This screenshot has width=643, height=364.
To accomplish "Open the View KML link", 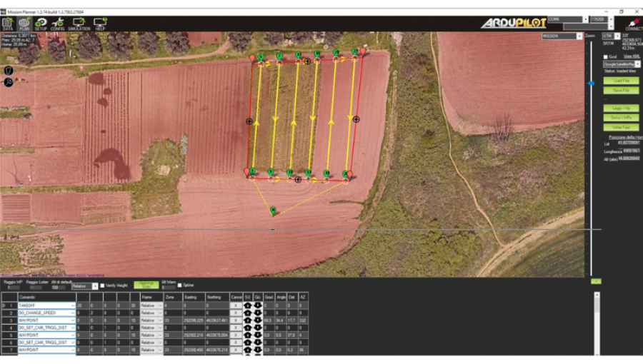I will coord(632,56).
